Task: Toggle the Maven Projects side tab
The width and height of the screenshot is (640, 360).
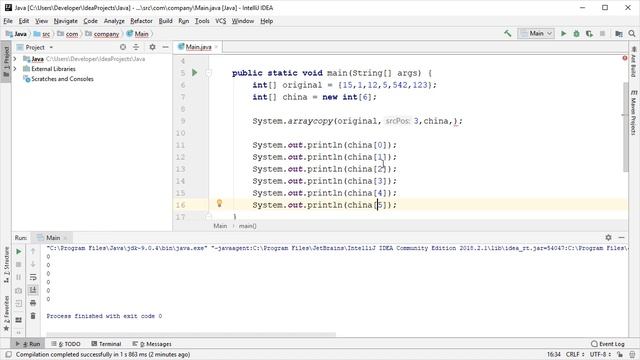Action: click(x=633, y=113)
